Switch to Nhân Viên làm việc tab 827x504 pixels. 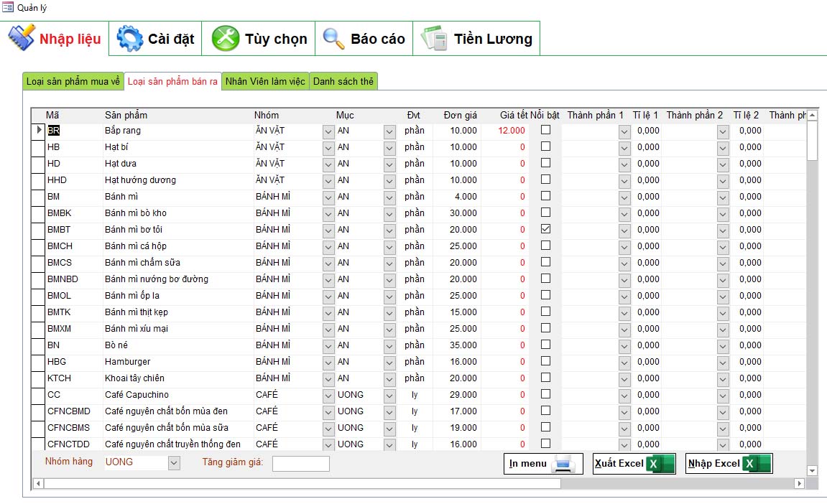point(265,81)
